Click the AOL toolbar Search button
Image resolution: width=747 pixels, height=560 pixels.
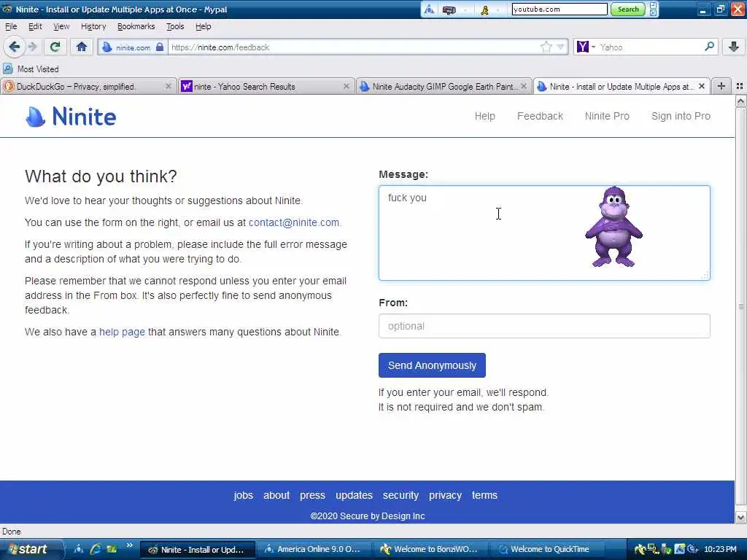tap(628, 9)
